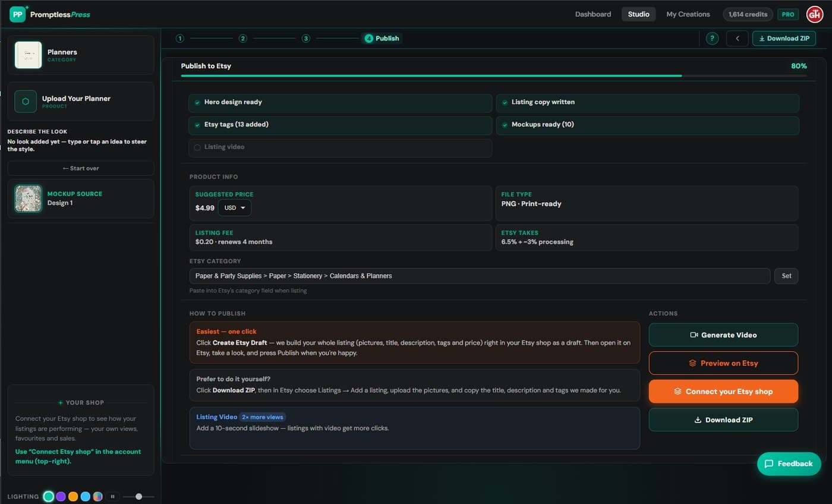Open the USD currency dropdown
The image size is (832, 504).
(235, 208)
